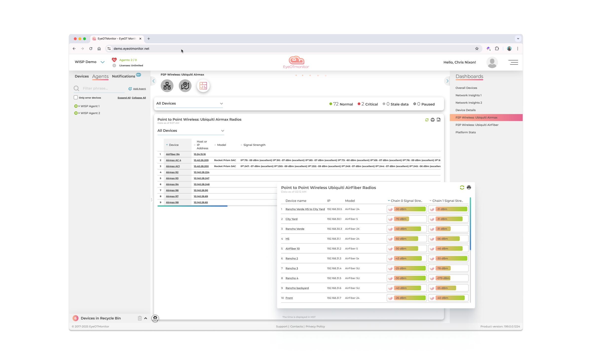Click the Licenses status icon

point(114,66)
